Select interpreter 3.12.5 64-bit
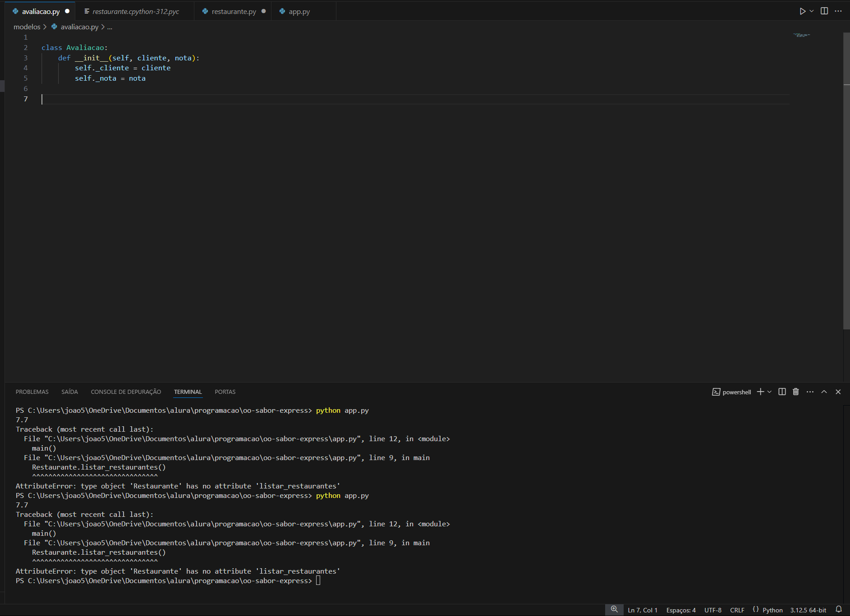 pos(808,610)
